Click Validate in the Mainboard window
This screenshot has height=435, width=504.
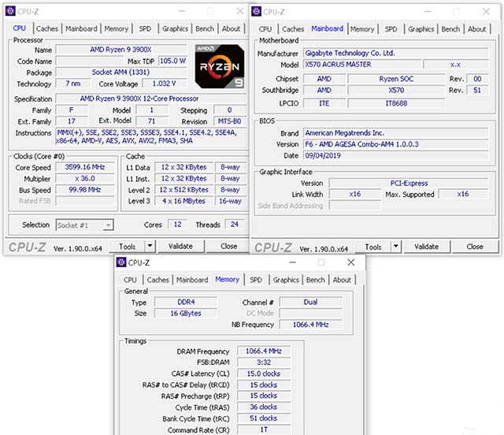tap(427, 247)
